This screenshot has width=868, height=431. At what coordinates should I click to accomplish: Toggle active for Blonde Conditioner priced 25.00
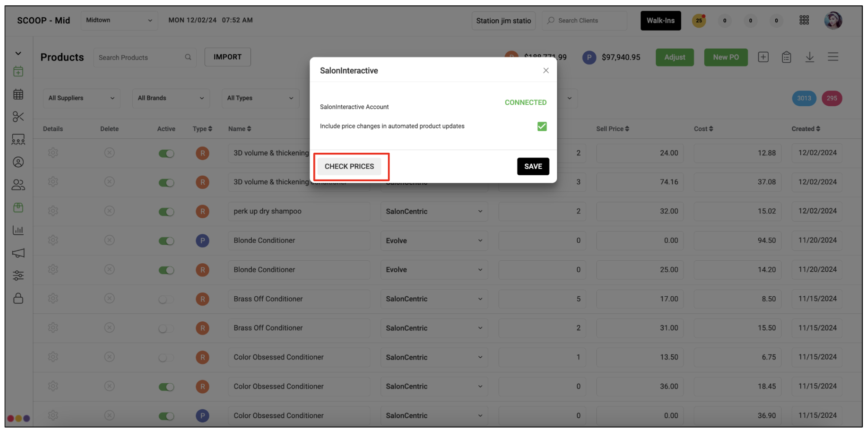pos(166,270)
